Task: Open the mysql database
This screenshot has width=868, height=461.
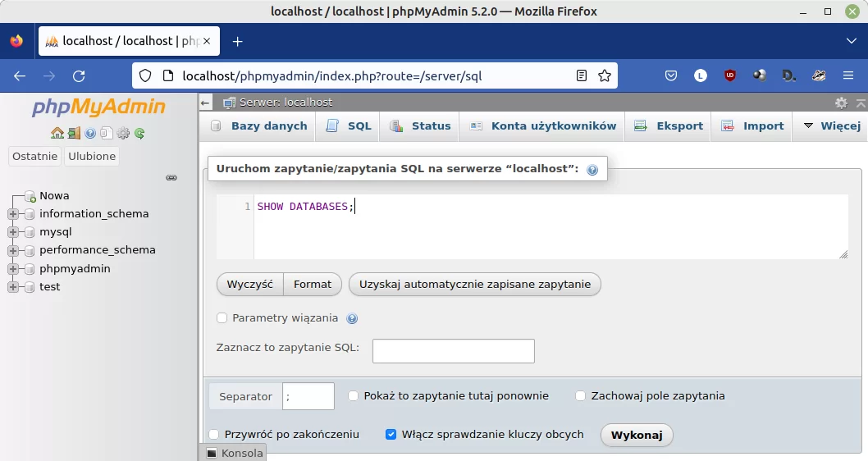Action: (55, 232)
